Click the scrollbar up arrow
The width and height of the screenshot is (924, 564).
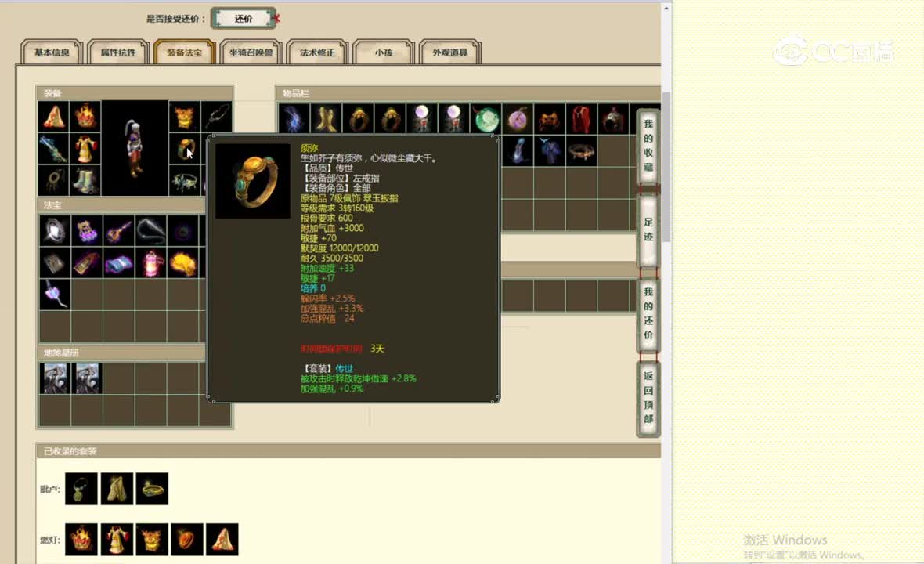(x=666, y=9)
